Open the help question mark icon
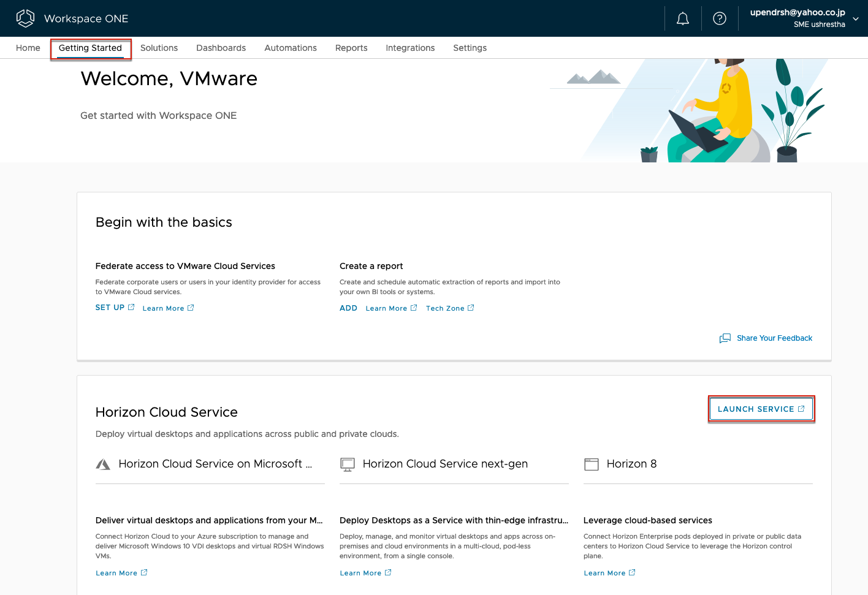Image resolution: width=868 pixels, height=595 pixels. 720,18
